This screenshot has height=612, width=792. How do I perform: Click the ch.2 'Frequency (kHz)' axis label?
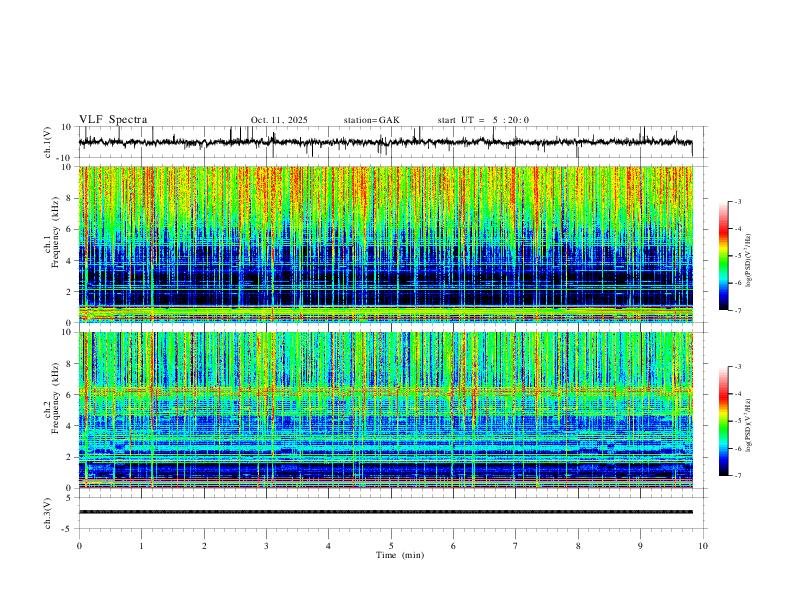tap(55, 398)
